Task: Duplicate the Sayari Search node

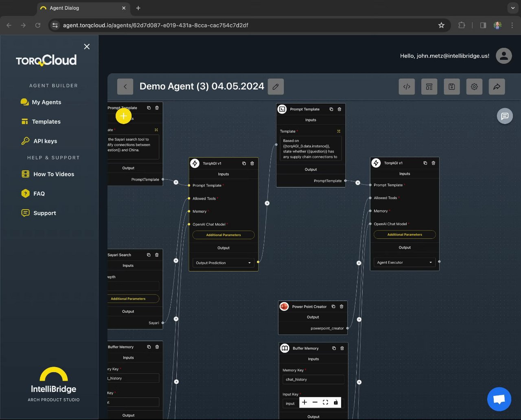Action: coord(149,255)
